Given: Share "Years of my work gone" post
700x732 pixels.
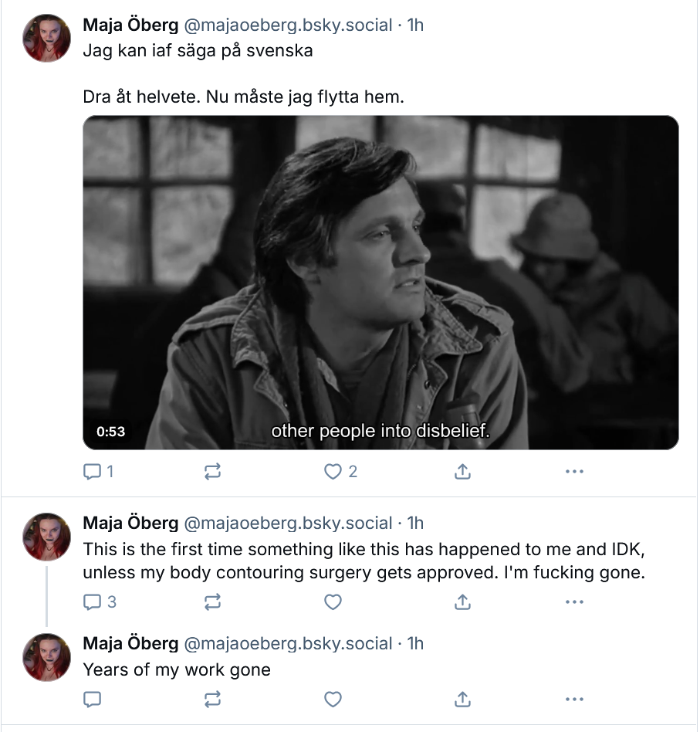Looking at the screenshot, I should click(462, 700).
